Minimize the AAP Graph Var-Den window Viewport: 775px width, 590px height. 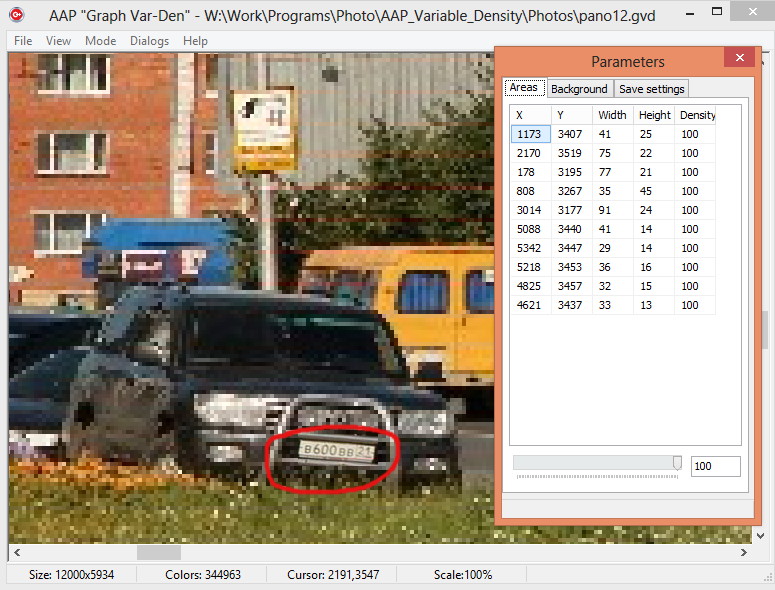coord(690,13)
